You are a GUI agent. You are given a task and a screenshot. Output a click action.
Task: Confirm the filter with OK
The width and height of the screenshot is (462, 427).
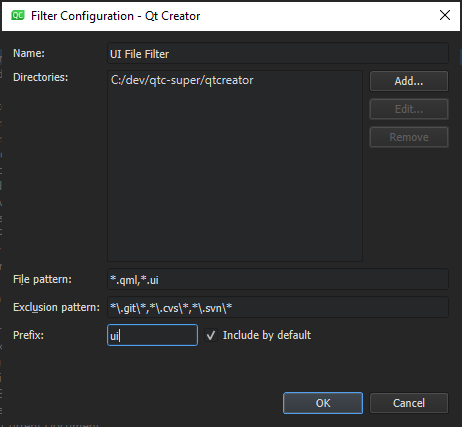tap(323, 403)
